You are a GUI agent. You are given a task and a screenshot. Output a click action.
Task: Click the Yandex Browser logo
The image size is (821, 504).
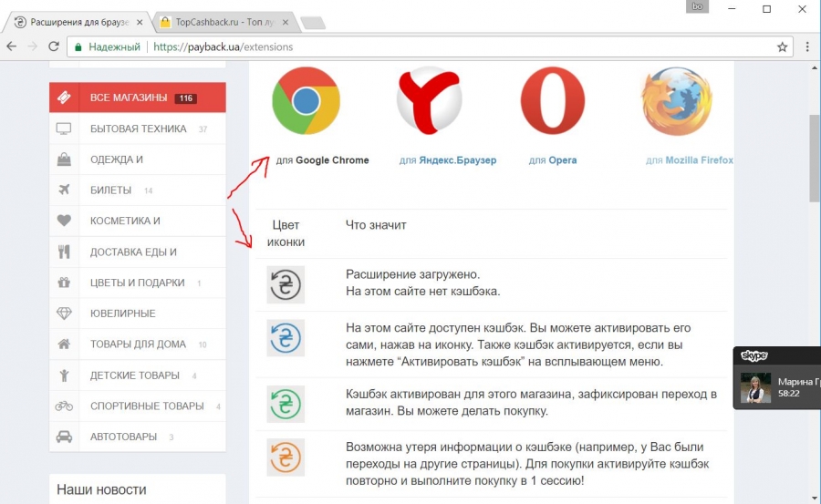click(x=430, y=100)
